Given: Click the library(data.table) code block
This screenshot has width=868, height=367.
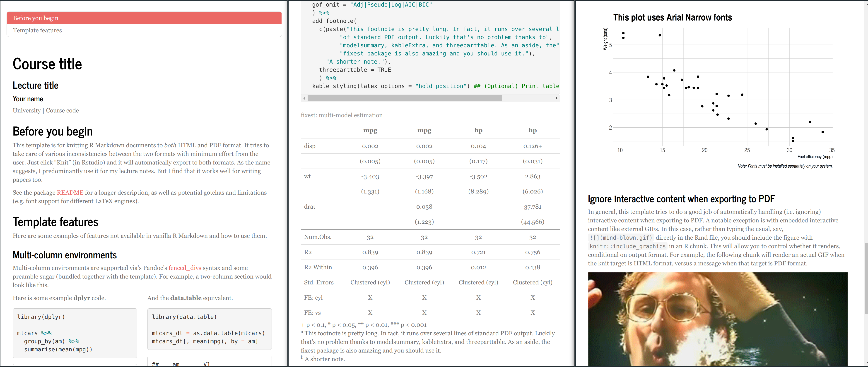Looking at the screenshot, I should click(x=209, y=329).
